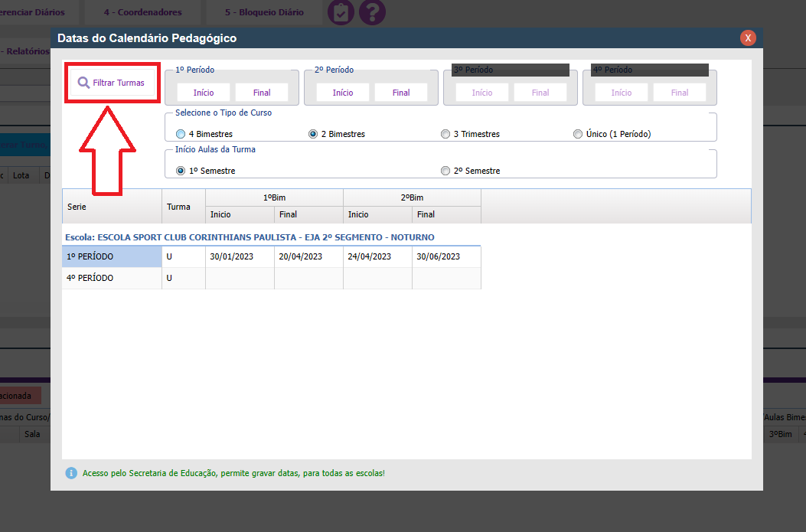Click the Filtrar Turmas search button
Screen dimensions: 806x532
click(x=112, y=83)
